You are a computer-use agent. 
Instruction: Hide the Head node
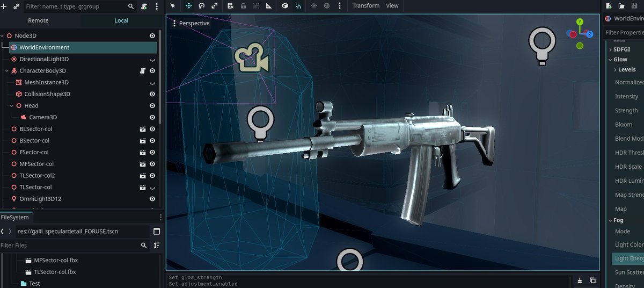(152, 106)
